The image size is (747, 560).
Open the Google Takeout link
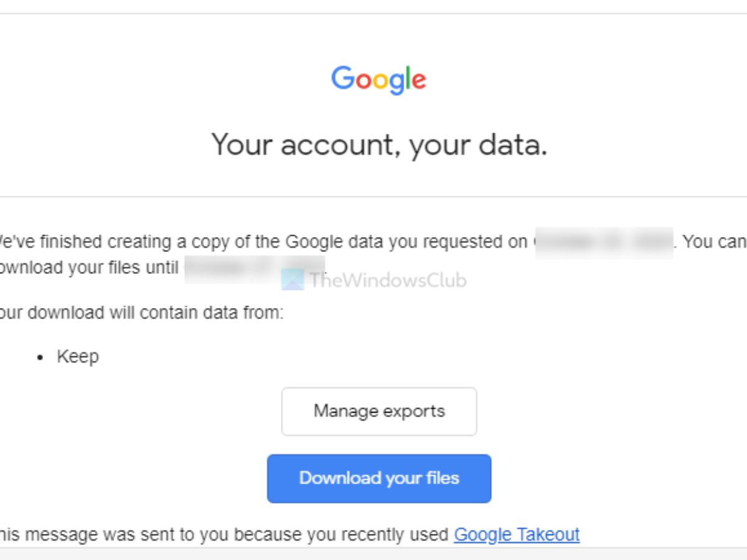coord(517,534)
